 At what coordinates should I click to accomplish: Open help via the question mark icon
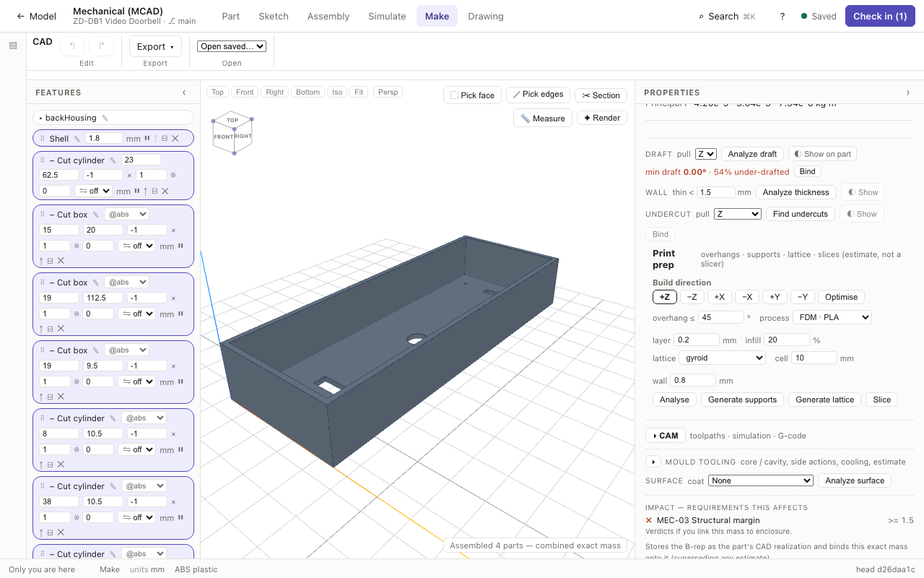click(783, 16)
